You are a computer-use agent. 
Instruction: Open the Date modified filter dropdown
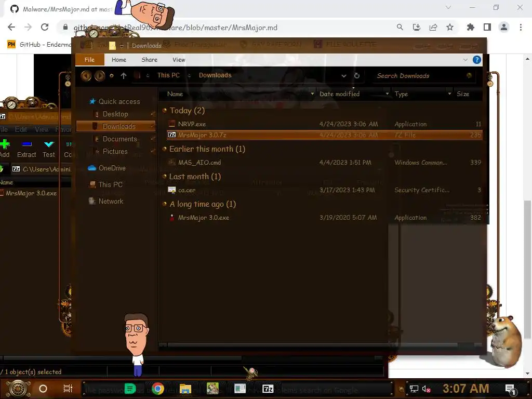[387, 94]
